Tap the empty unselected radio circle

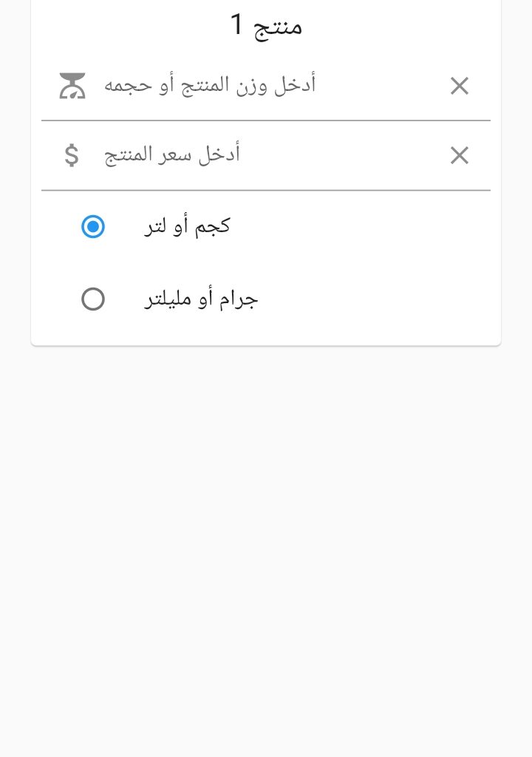93,299
